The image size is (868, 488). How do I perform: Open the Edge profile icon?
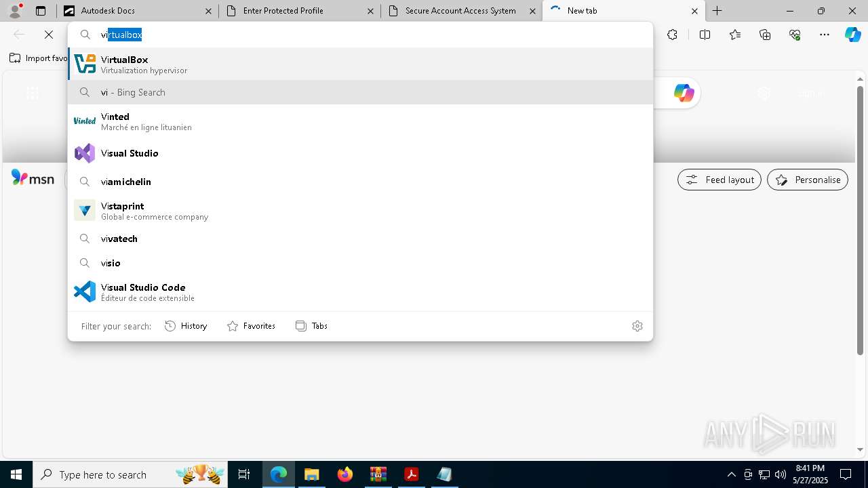(x=15, y=11)
